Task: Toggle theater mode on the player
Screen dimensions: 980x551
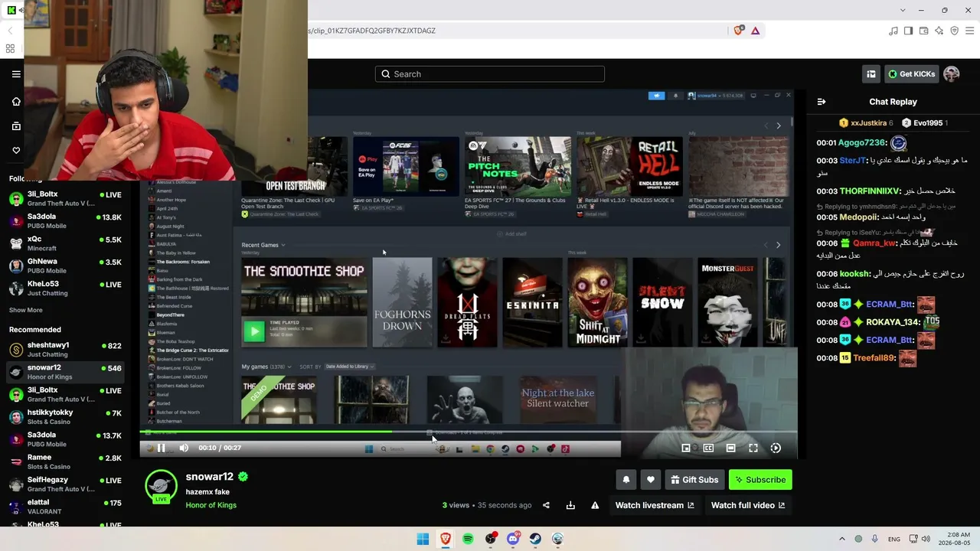Action: pos(731,448)
